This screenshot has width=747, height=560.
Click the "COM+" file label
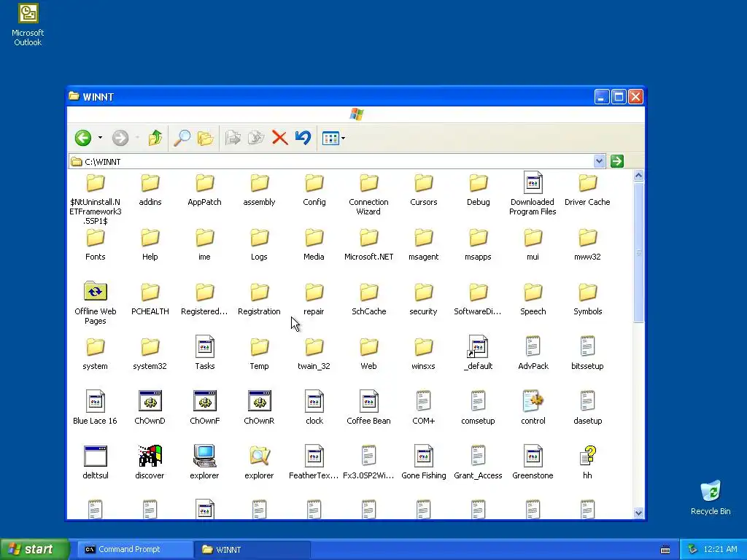pyautogui.click(x=424, y=421)
